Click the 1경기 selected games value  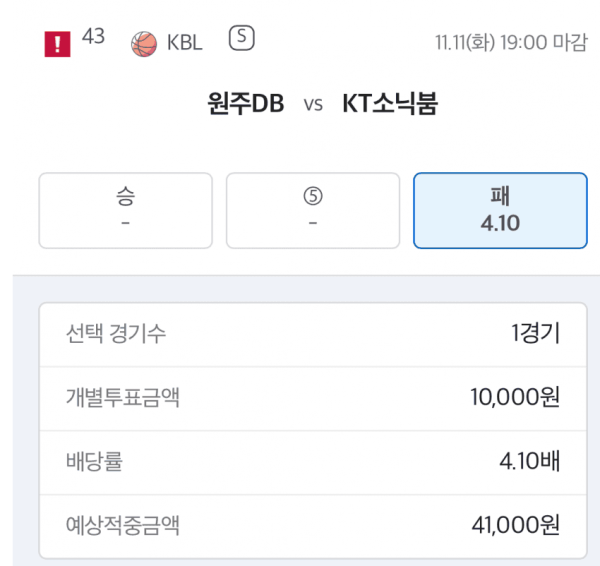[534, 333]
